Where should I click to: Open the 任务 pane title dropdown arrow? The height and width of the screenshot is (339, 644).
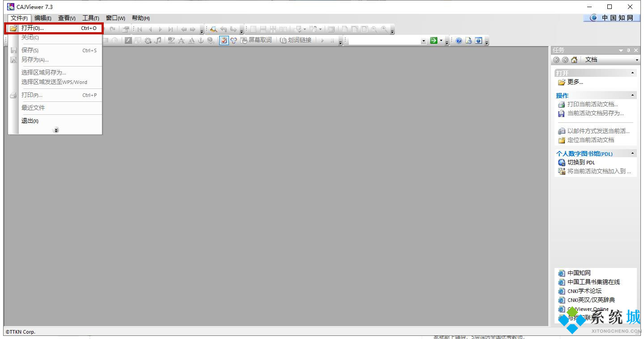621,50
